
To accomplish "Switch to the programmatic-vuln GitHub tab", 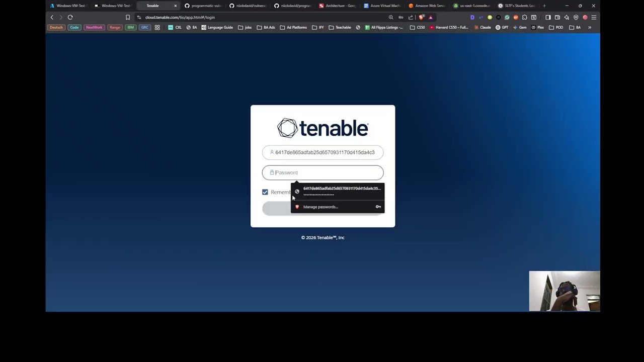I will click(x=203, y=6).
